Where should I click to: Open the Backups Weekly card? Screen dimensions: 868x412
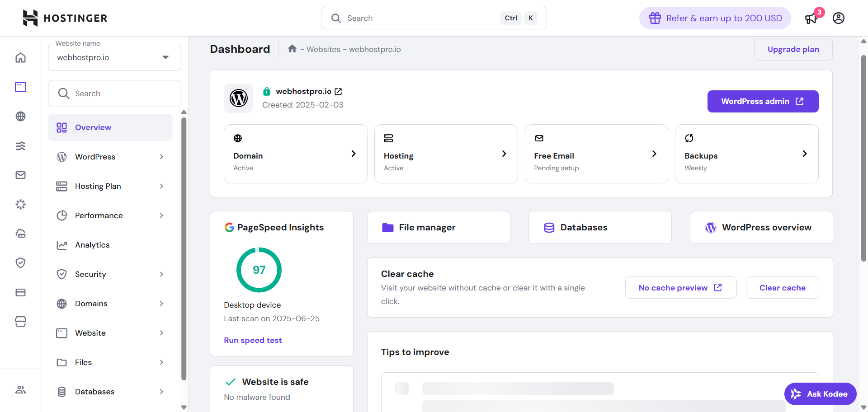point(746,154)
